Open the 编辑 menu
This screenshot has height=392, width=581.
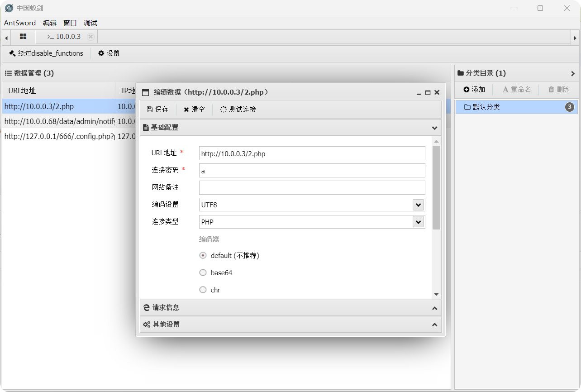point(50,23)
